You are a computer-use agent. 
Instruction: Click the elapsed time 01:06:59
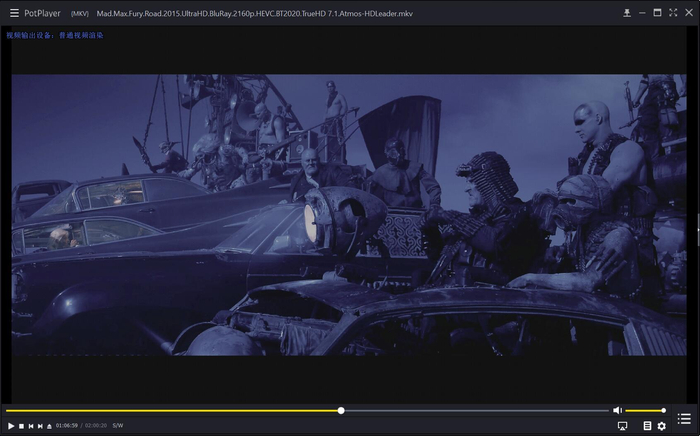67,426
